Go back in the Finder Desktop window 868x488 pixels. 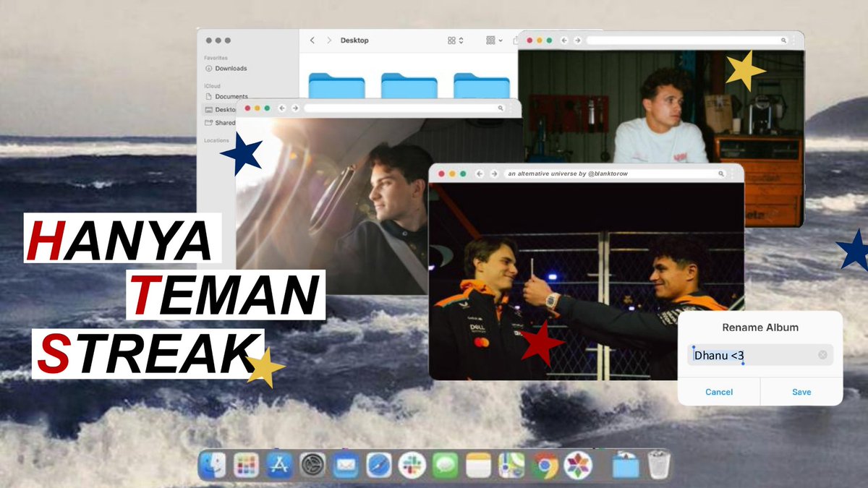pyautogui.click(x=312, y=40)
